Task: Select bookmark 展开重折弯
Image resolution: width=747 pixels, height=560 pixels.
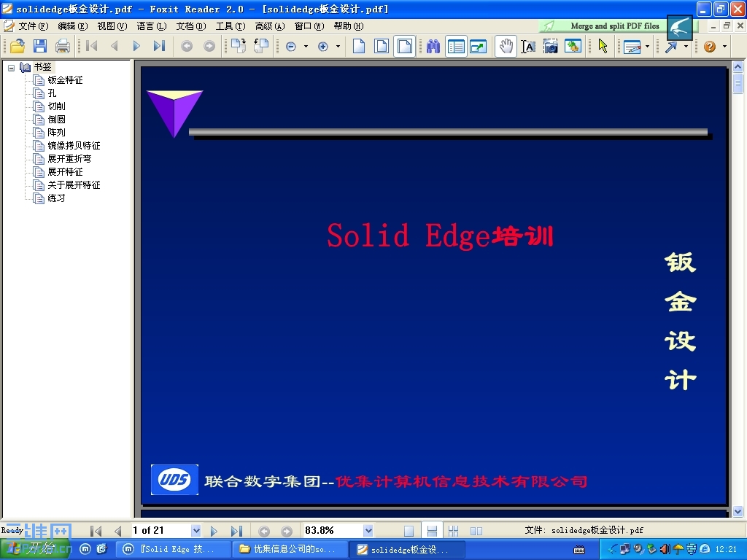Action: pyautogui.click(x=69, y=158)
